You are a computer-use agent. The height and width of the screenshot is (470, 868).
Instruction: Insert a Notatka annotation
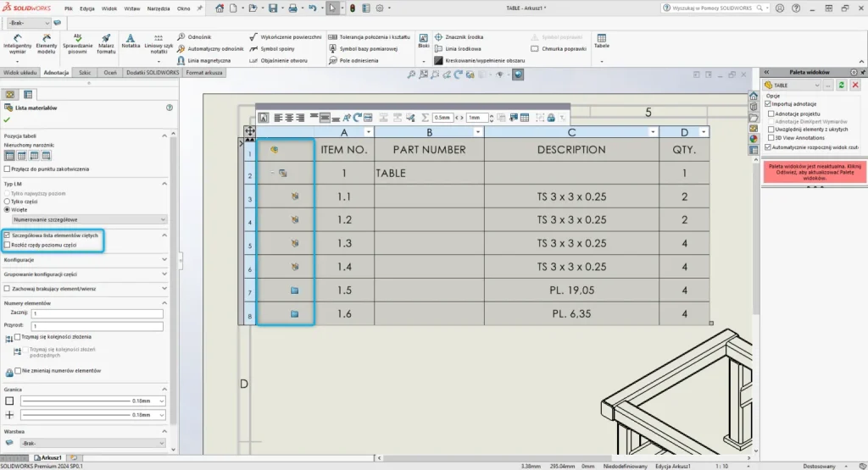pos(131,41)
